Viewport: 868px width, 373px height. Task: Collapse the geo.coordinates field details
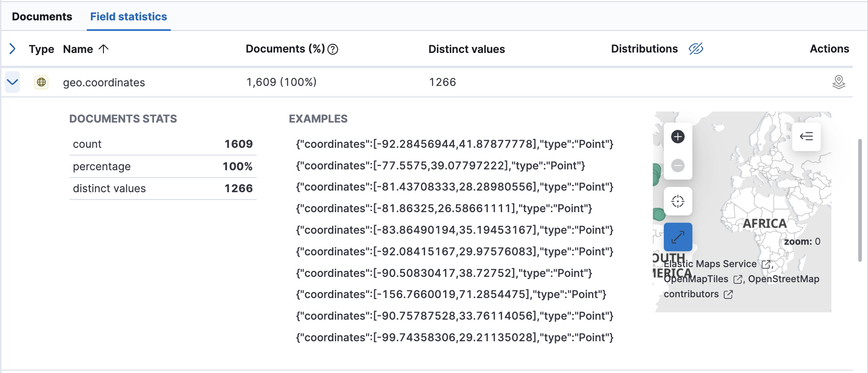tap(12, 82)
